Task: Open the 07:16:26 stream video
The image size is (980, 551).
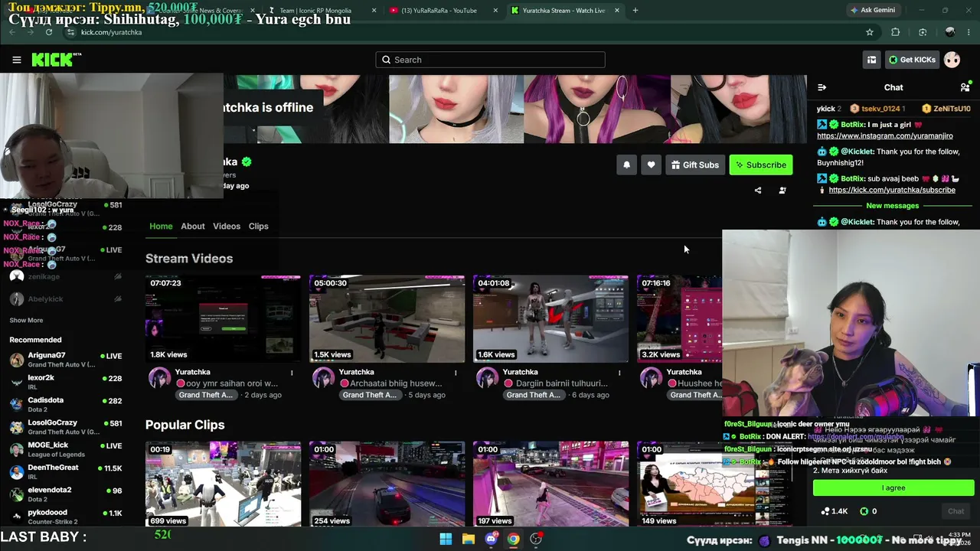Action: [x=679, y=318]
